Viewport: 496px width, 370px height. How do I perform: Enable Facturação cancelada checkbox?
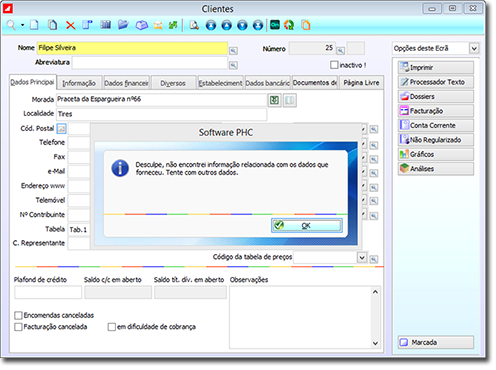tap(18, 327)
